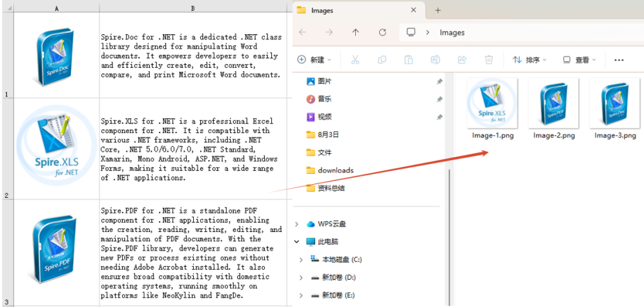The width and height of the screenshot is (644, 307).
Task: Expand the 新加卷 (E:) node
Action: 302,295
